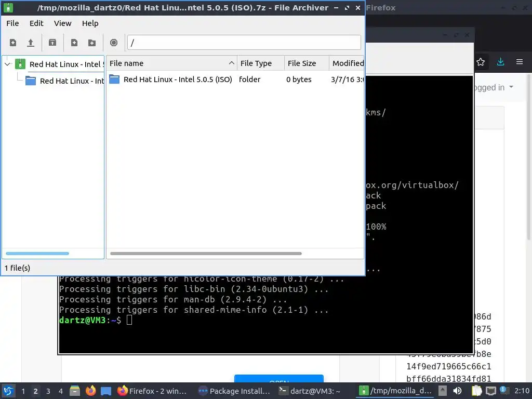
Task: Click the taskbar clock showing 2:10
Action: [522, 391]
